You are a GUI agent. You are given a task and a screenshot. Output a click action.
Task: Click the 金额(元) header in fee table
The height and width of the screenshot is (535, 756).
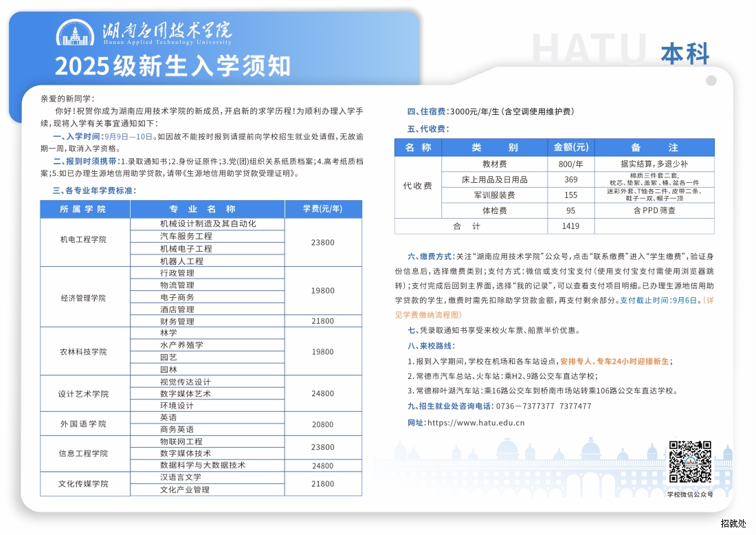571,148
